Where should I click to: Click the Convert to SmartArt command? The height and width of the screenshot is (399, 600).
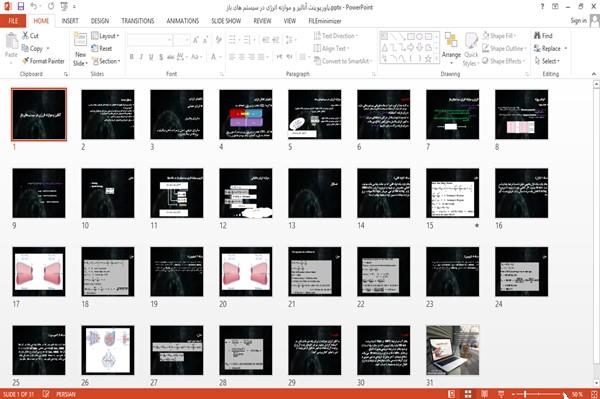(342, 61)
